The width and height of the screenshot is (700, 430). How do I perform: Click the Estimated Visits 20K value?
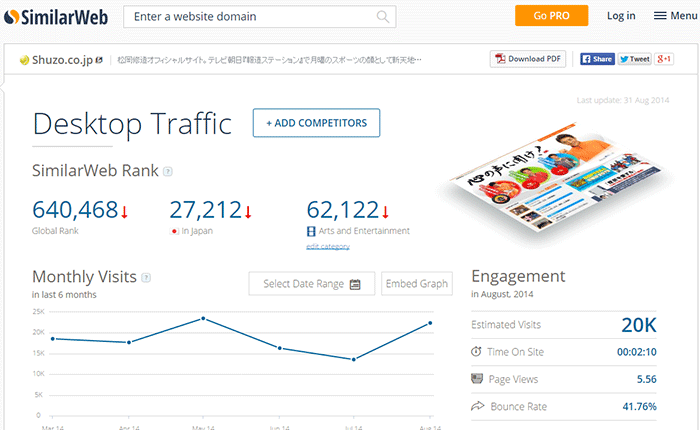coord(639,325)
